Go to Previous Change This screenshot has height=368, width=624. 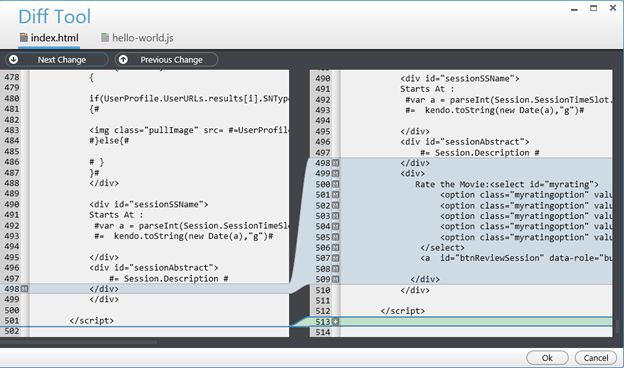coord(166,60)
